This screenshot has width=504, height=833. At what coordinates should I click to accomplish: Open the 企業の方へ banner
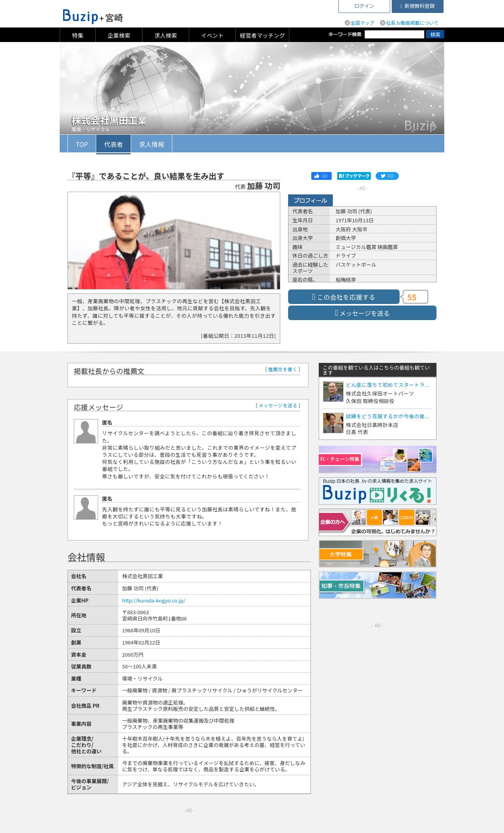tap(378, 522)
